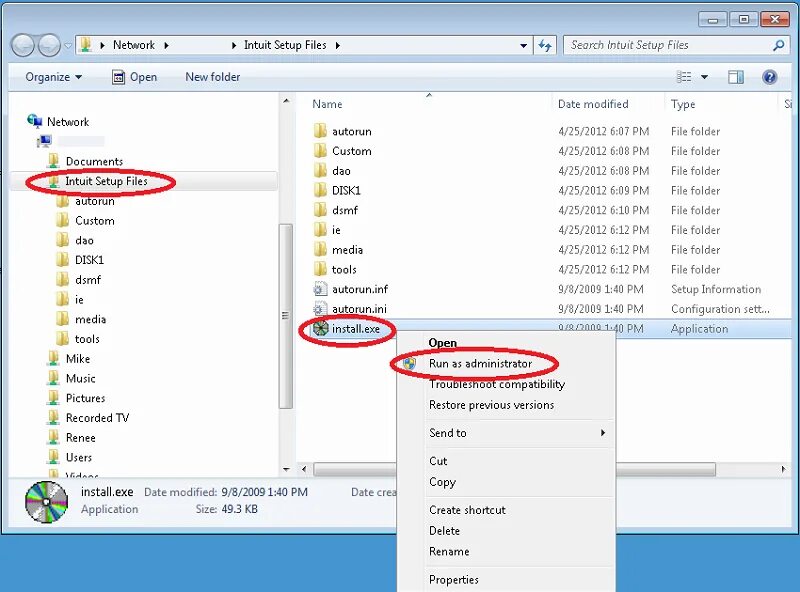Choose Restore previous versions
The image size is (800, 592).
tap(491, 405)
